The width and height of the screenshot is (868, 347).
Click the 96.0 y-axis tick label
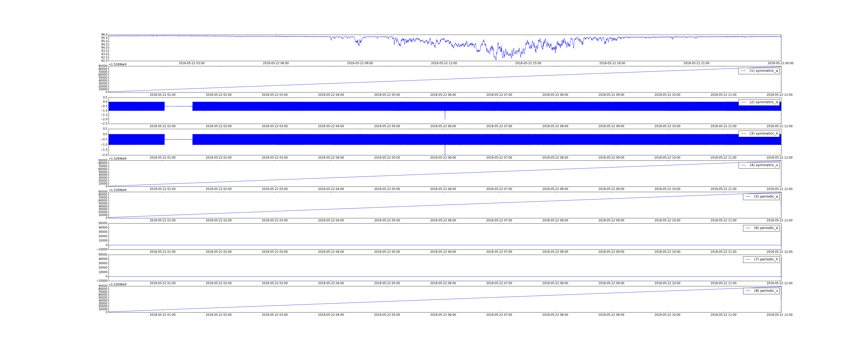coord(105,35)
